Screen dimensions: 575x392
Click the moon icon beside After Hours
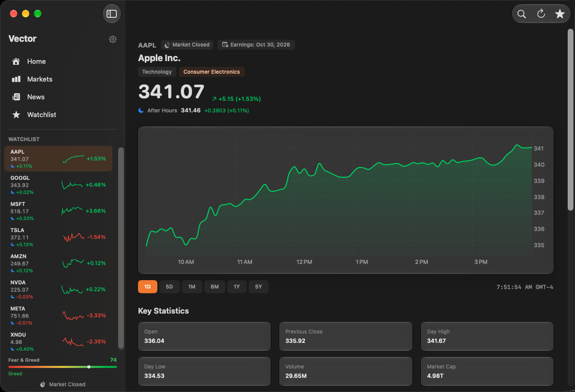(141, 110)
